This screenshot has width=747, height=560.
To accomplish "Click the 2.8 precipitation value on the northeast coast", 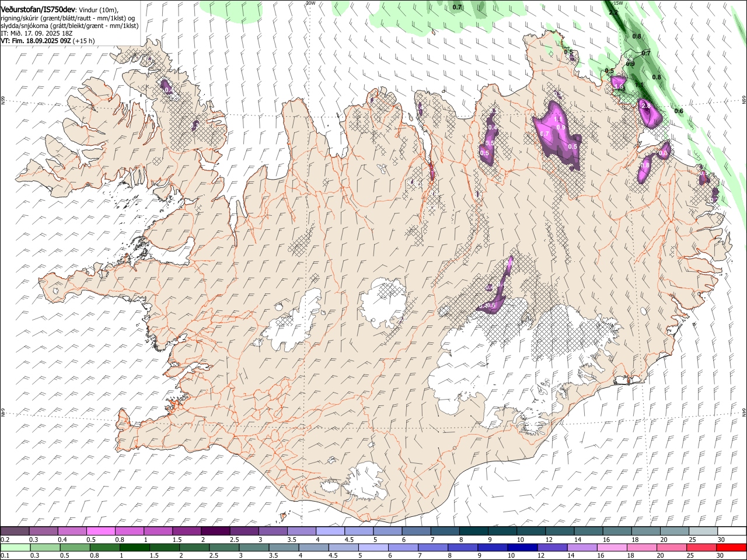I will (645, 106).
